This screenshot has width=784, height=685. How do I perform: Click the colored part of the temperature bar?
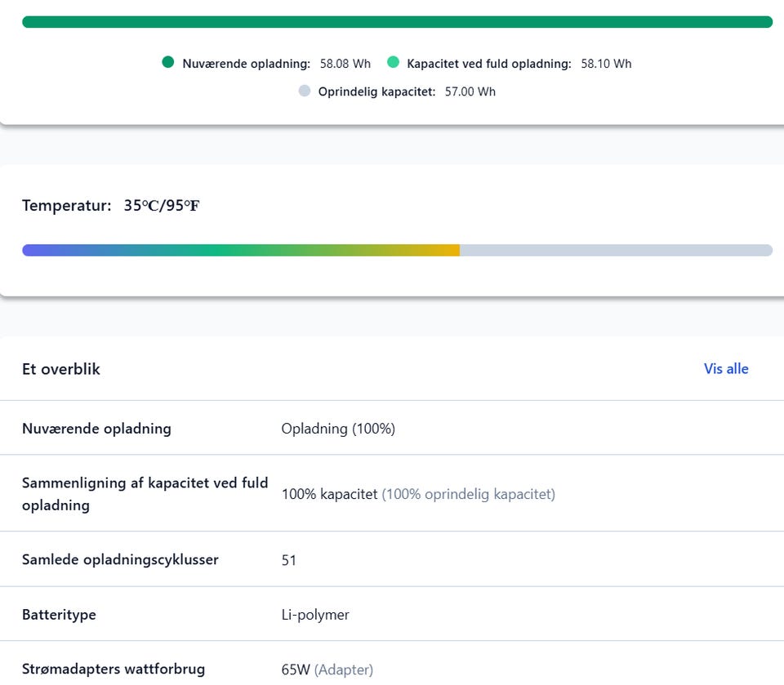241,250
